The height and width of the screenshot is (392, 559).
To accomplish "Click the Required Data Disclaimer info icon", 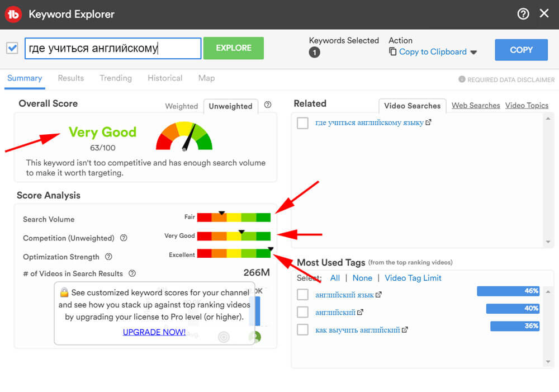I will pyautogui.click(x=462, y=79).
